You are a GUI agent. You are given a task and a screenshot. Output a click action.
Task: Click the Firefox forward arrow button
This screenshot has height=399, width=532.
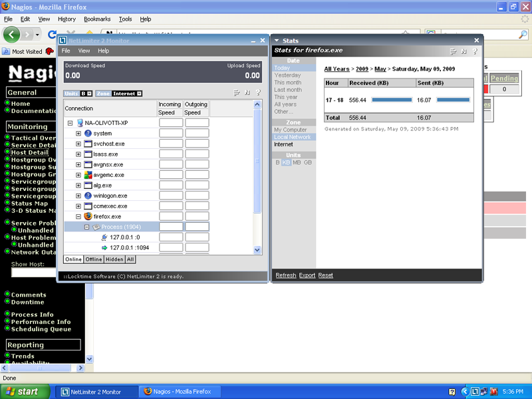[x=27, y=35]
